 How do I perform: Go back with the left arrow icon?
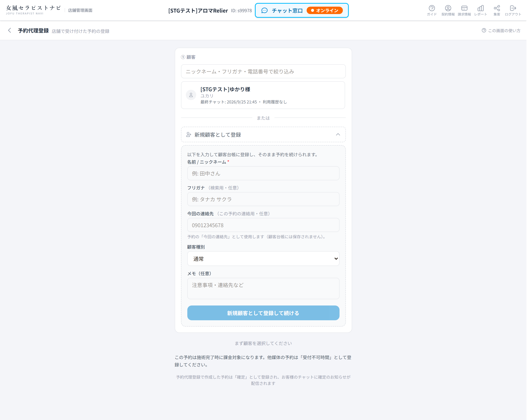click(x=10, y=30)
